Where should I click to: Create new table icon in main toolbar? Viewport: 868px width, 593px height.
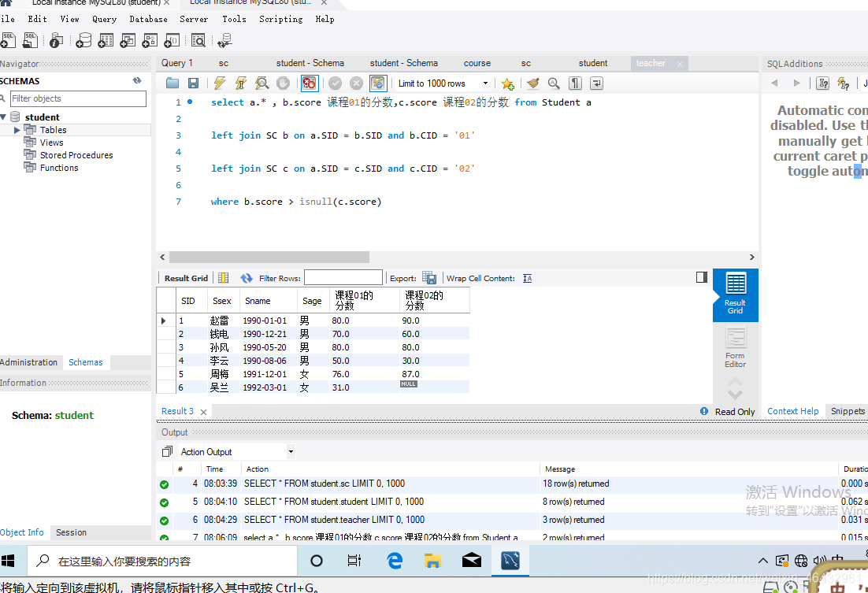tap(106, 40)
